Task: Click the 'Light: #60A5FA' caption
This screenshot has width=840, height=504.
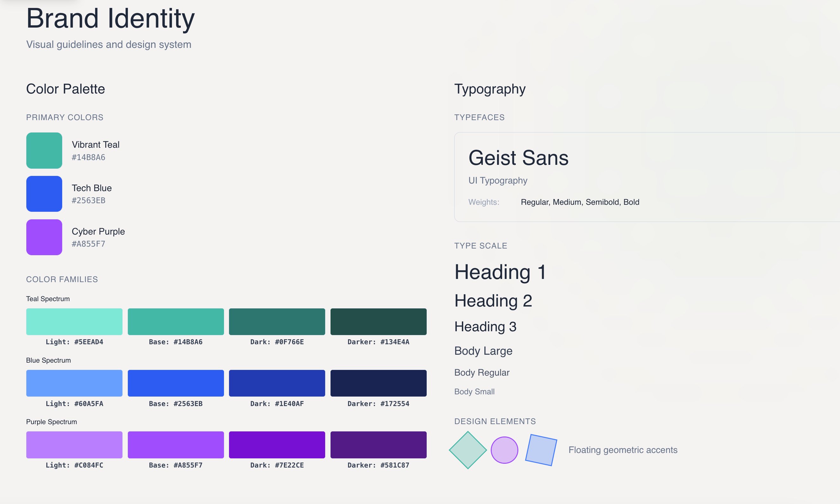Action: click(75, 404)
